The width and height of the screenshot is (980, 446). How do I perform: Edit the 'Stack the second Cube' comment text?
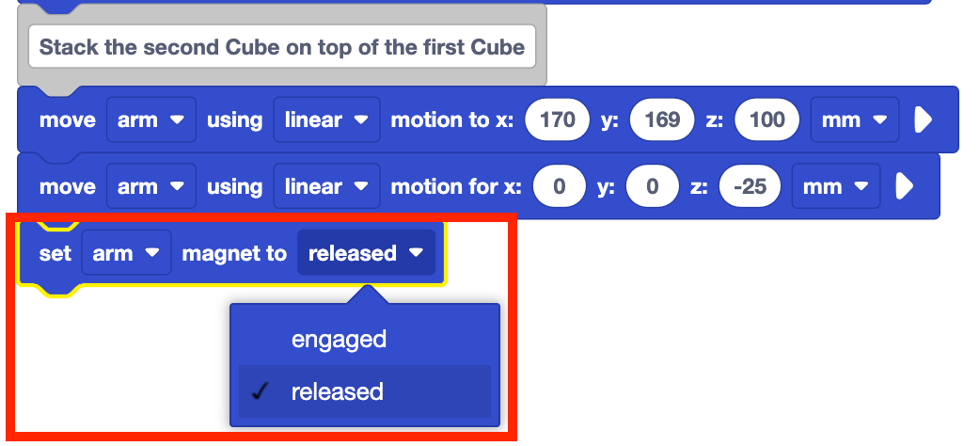282,47
